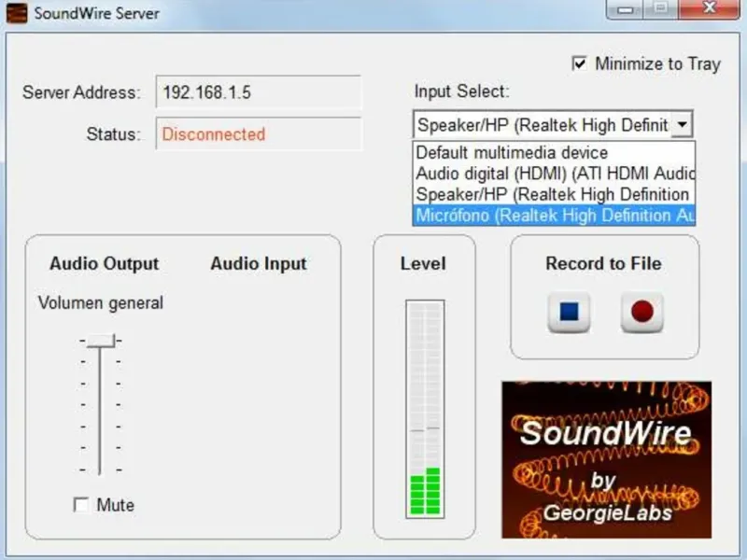Click the Record to File label
Viewport: 747px width, 560px height.
pyautogui.click(x=603, y=263)
